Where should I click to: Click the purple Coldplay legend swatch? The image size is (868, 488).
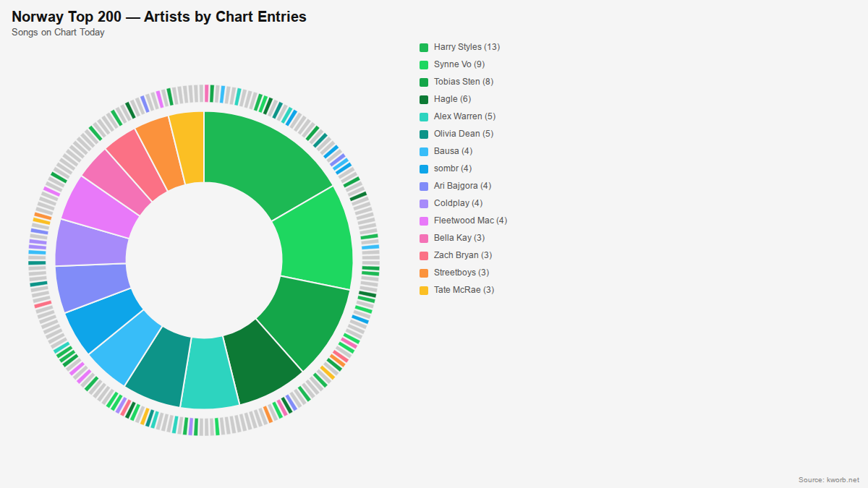coord(424,203)
